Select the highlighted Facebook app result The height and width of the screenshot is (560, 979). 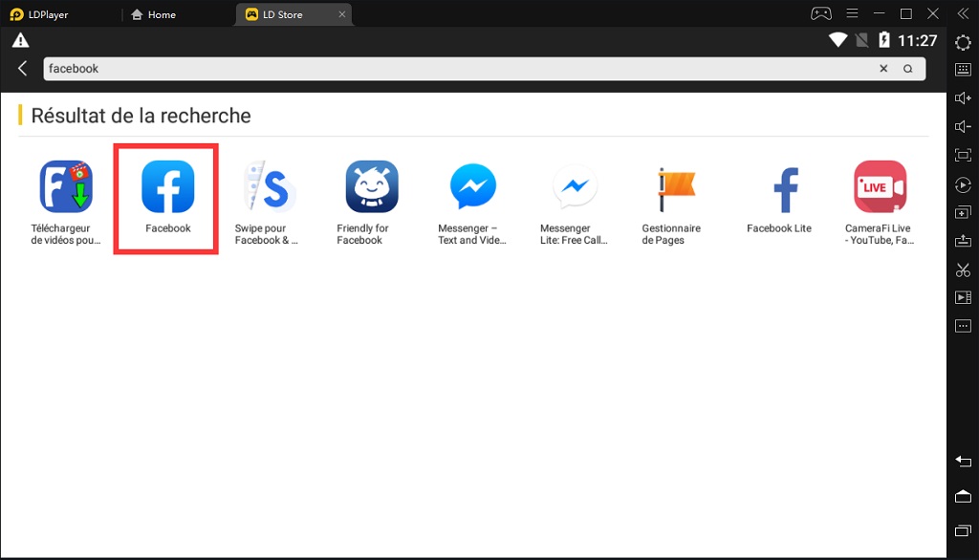[165, 186]
